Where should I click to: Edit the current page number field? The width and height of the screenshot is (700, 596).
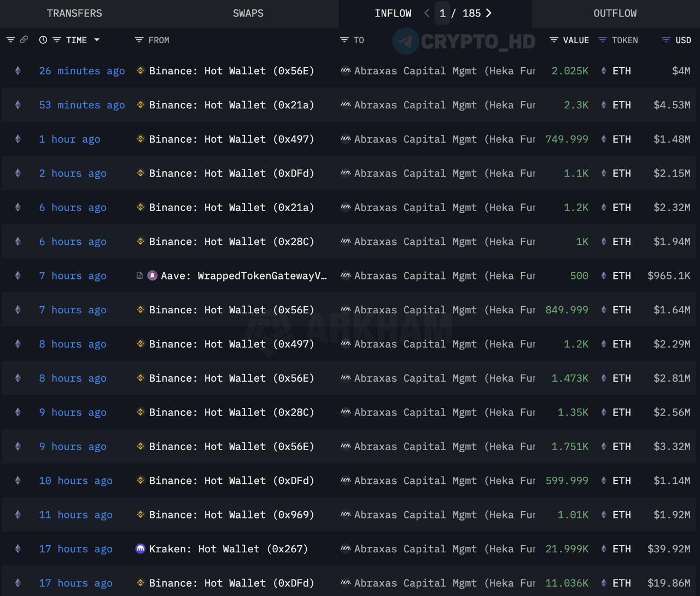point(442,13)
